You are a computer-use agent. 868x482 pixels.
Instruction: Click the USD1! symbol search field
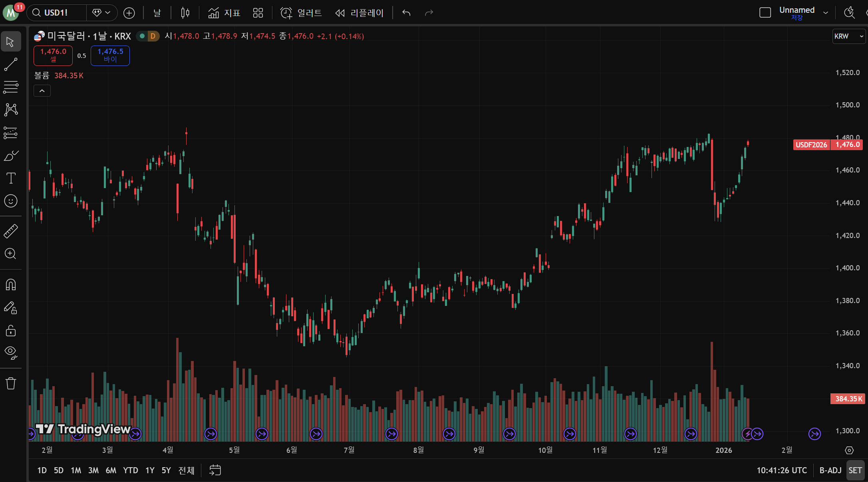pyautogui.click(x=57, y=13)
